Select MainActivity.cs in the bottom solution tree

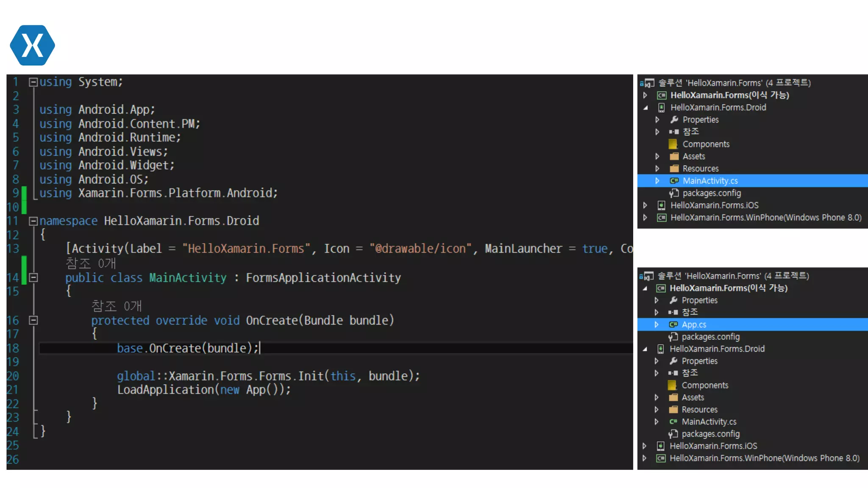tap(709, 422)
